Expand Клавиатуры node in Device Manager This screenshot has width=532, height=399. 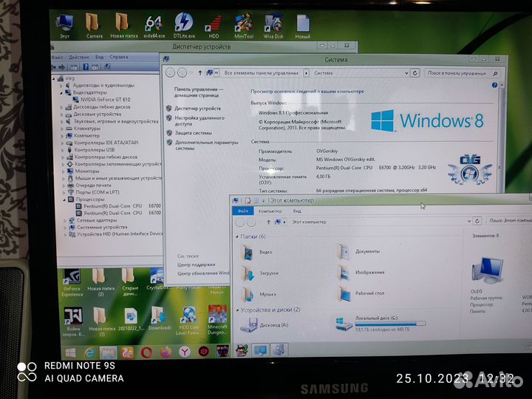pos(62,129)
